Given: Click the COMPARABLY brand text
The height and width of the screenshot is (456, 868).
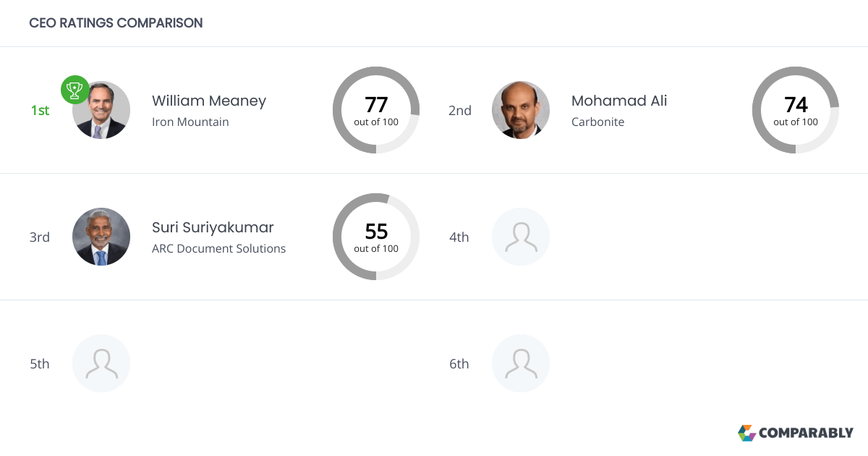Looking at the screenshot, I should [806, 433].
